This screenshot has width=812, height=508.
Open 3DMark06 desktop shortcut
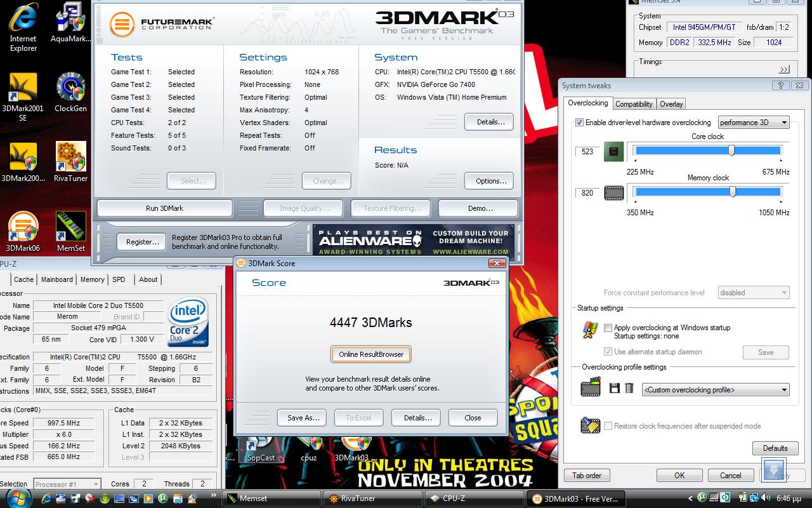click(x=23, y=232)
